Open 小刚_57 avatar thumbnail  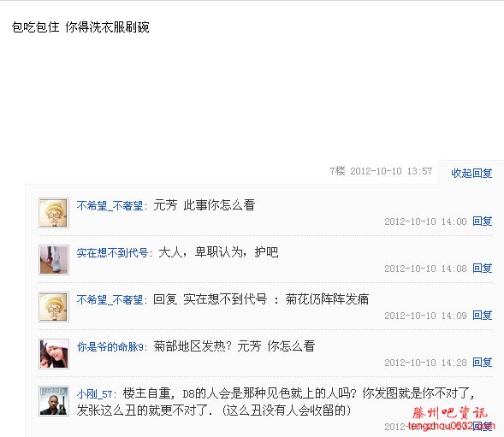[54, 401]
